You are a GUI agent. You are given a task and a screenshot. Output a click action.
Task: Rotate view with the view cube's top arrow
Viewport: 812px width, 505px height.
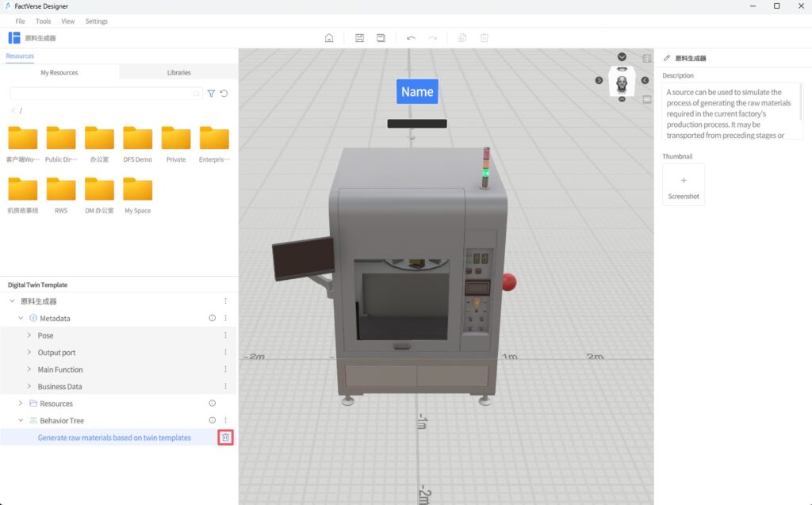[x=622, y=57]
